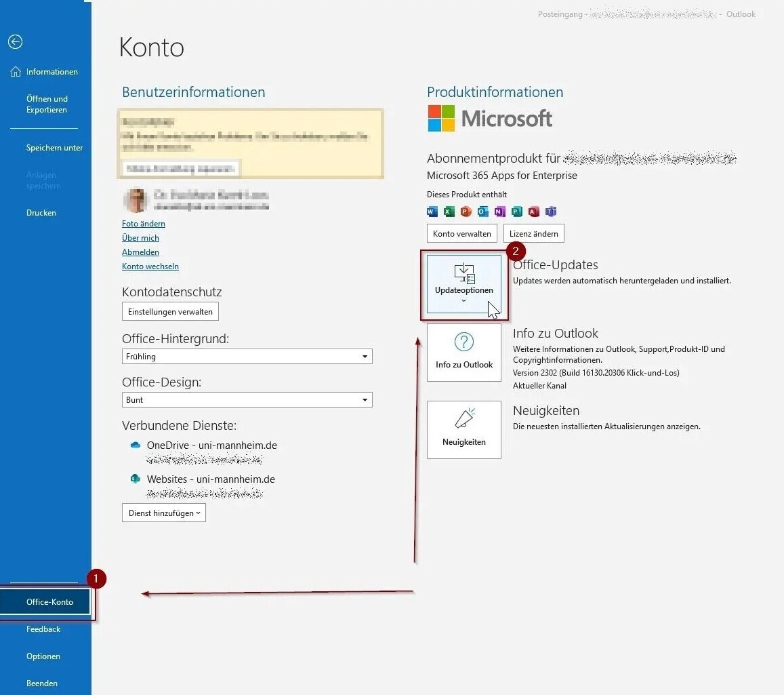Click Einstellungen verwalten button

point(170,311)
